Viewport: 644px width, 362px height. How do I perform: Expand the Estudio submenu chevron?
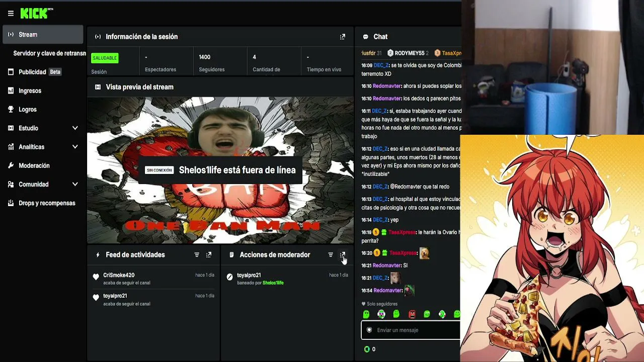point(75,128)
